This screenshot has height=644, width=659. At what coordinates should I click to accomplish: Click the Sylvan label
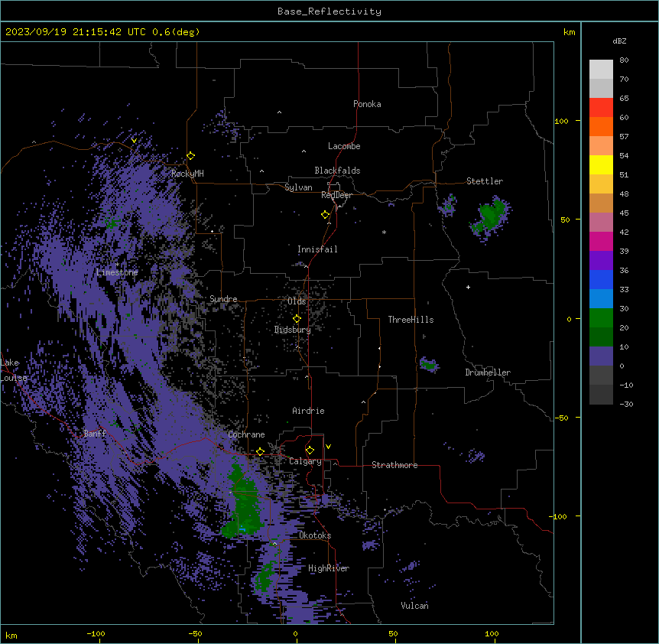pyautogui.click(x=298, y=187)
